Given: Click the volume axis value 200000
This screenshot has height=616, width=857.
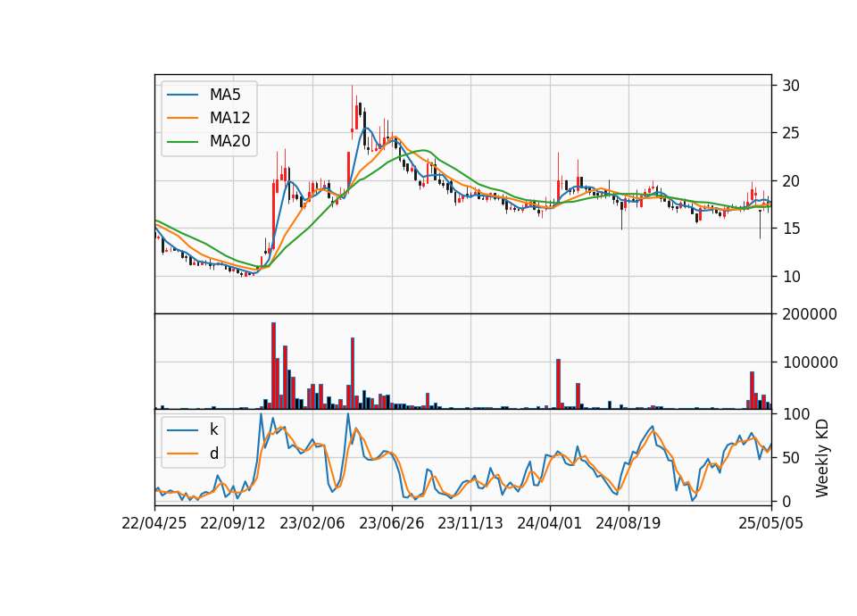Looking at the screenshot, I should point(810,314).
